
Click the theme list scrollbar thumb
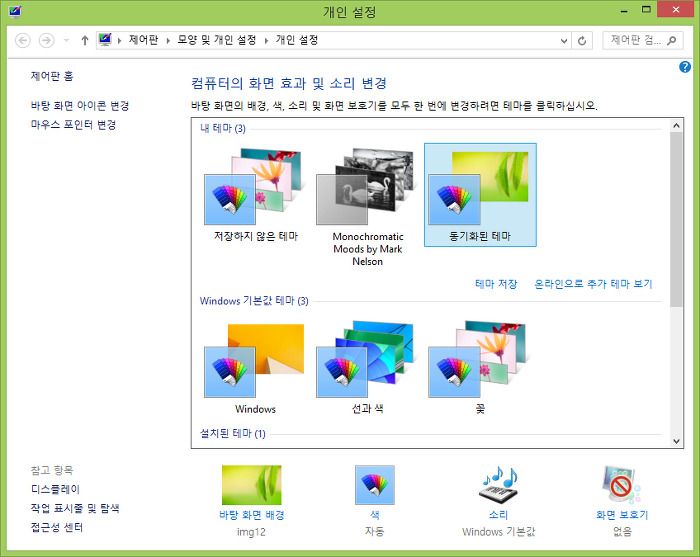point(676,219)
